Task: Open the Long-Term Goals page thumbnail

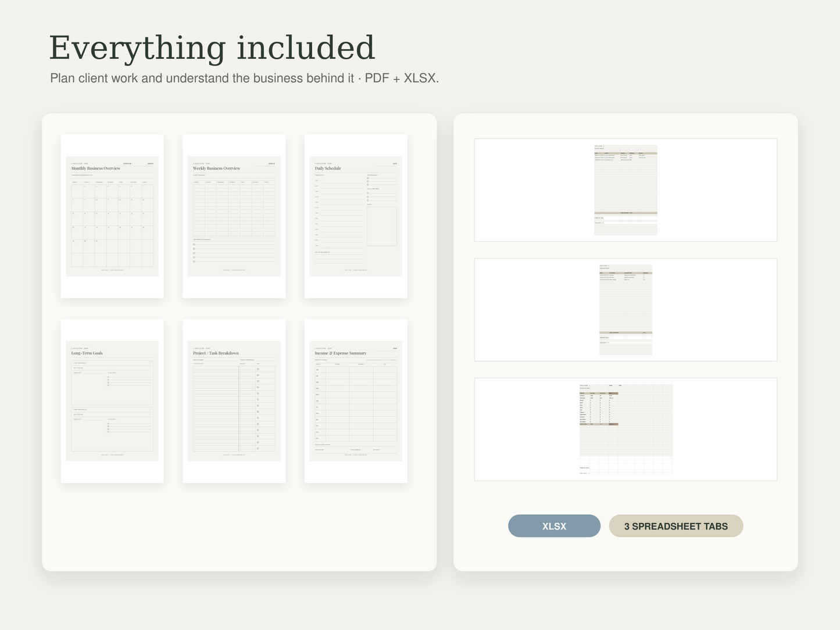Action: (x=112, y=401)
